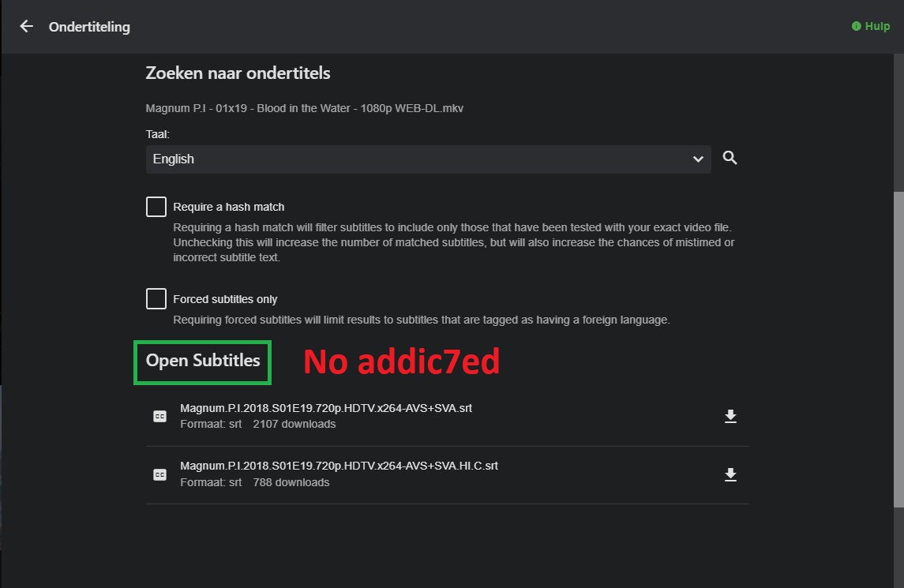Download the AVS+SVA.srt subtitle
The image size is (904, 588).
tap(730, 417)
